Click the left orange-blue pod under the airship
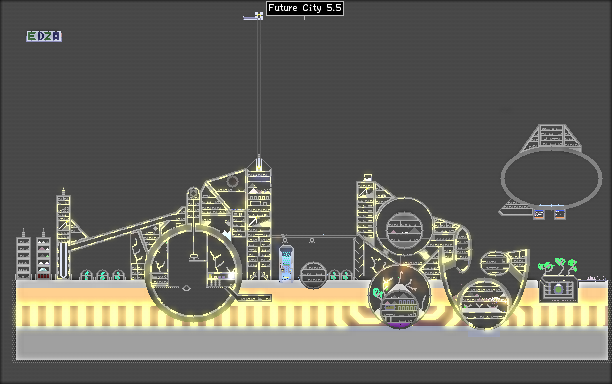Image resolution: width=612 pixels, height=384 pixels. 539,214
